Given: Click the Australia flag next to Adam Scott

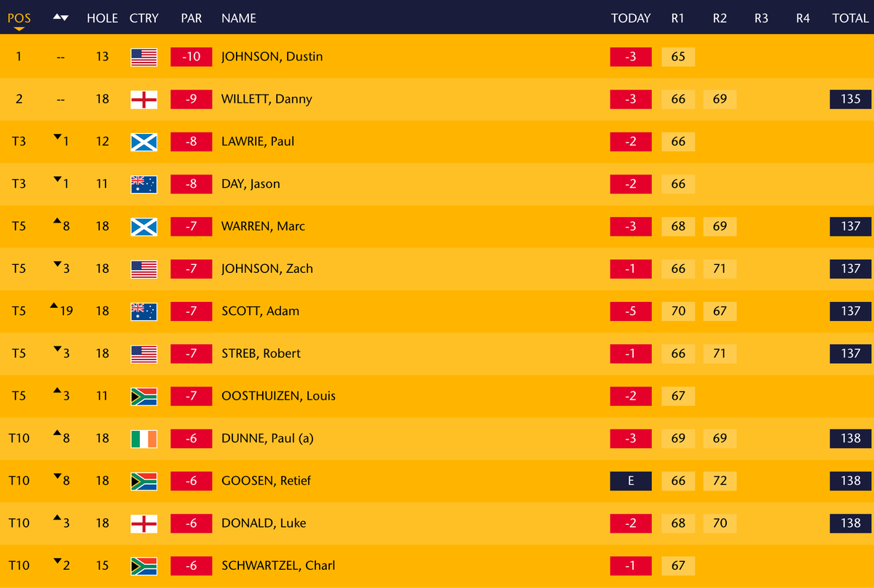Looking at the screenshot, I should (143, 311).
